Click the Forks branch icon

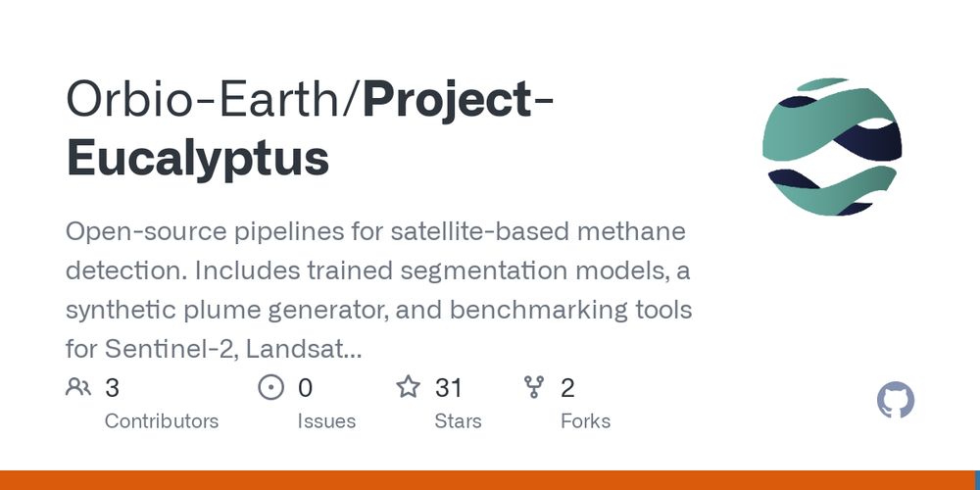[534, 387]
